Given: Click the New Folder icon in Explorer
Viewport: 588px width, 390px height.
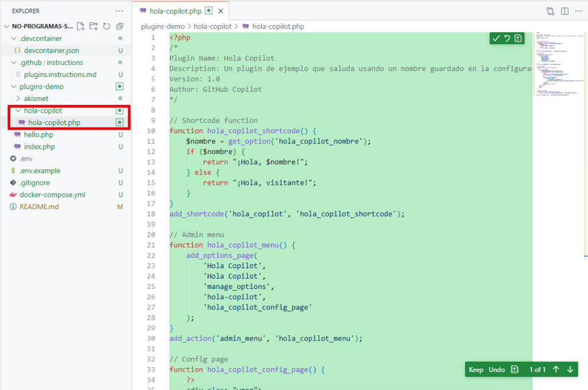Looking at the screenshot, I should 94,26.
